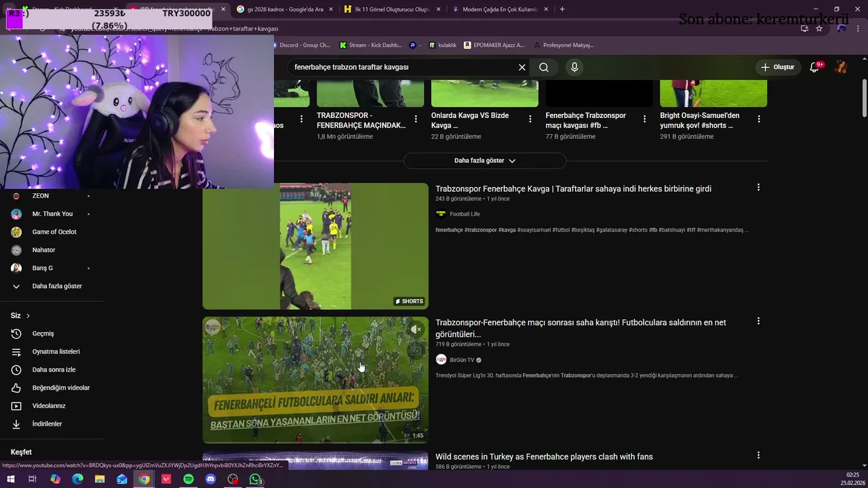Close the gs 2026 kadros tab
This screenshot has height=488, width=868.
coord(330,9)
